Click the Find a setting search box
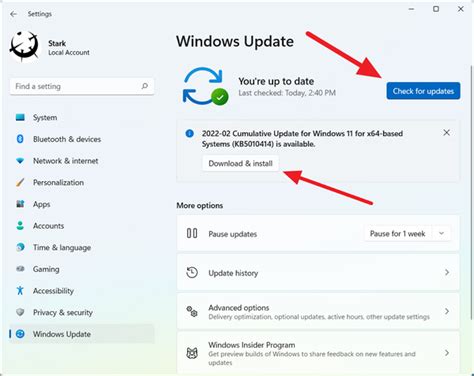Image resolution: width=474 pixels, height=376 pixels. click(82, 86)
